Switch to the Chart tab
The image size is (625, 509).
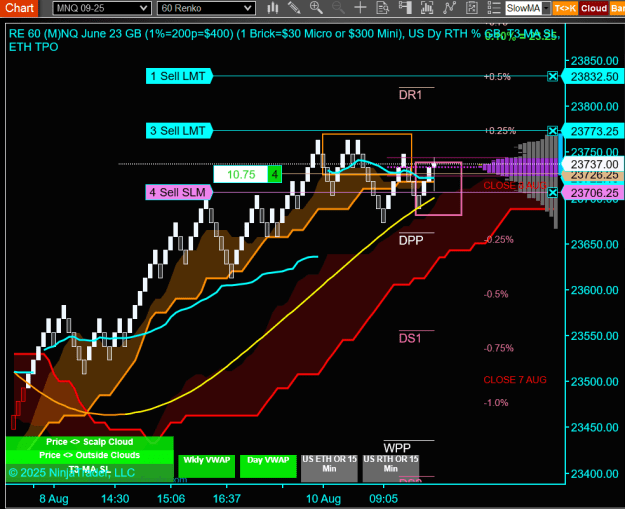(19, 8)
